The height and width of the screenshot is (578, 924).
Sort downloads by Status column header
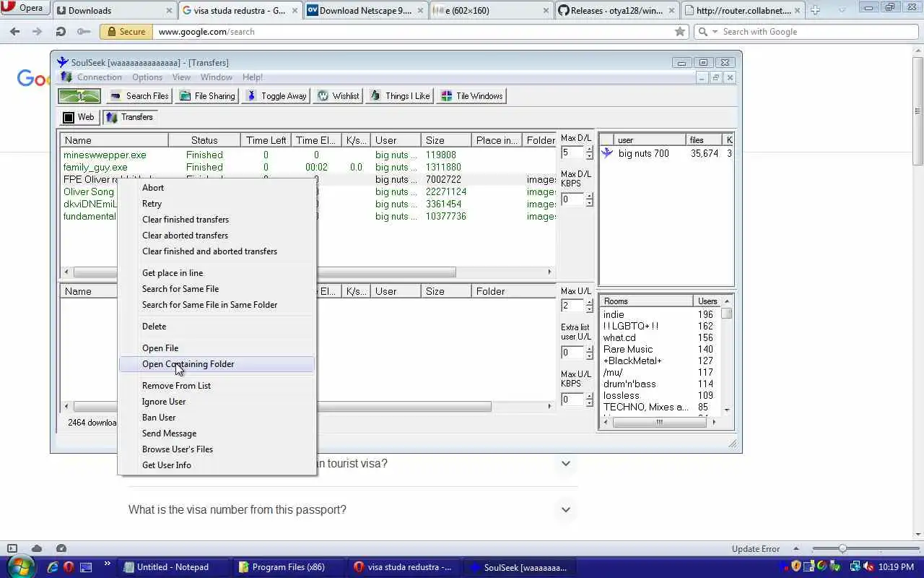click(204, 140)
